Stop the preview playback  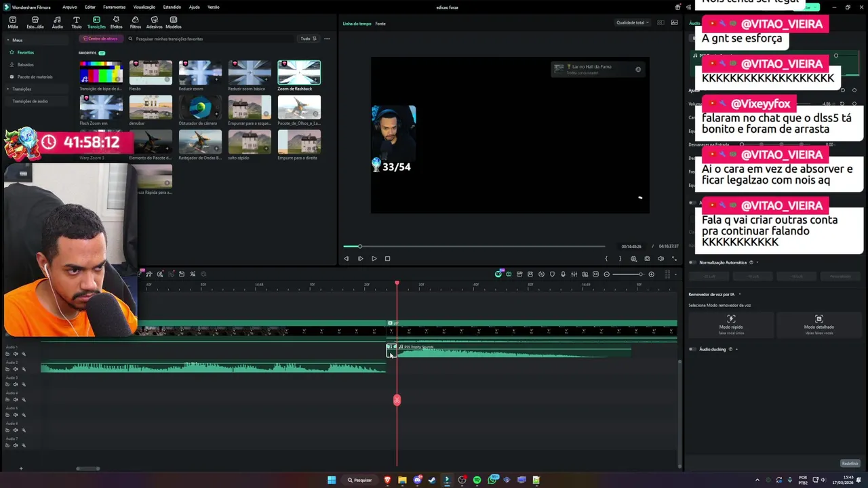pyautogui.click(x=387, y=258)
